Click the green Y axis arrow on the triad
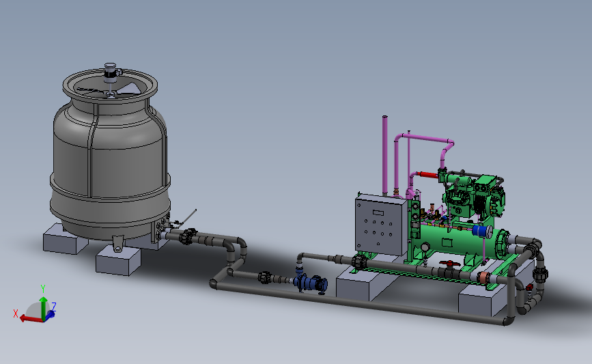Image resolution: width=592 pixels, height=364 pixels. coord(44,308)
